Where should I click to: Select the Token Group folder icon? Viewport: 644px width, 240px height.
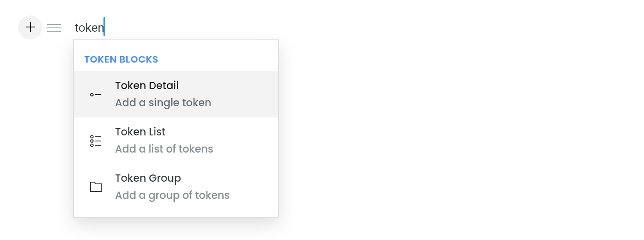pos(96,187)
